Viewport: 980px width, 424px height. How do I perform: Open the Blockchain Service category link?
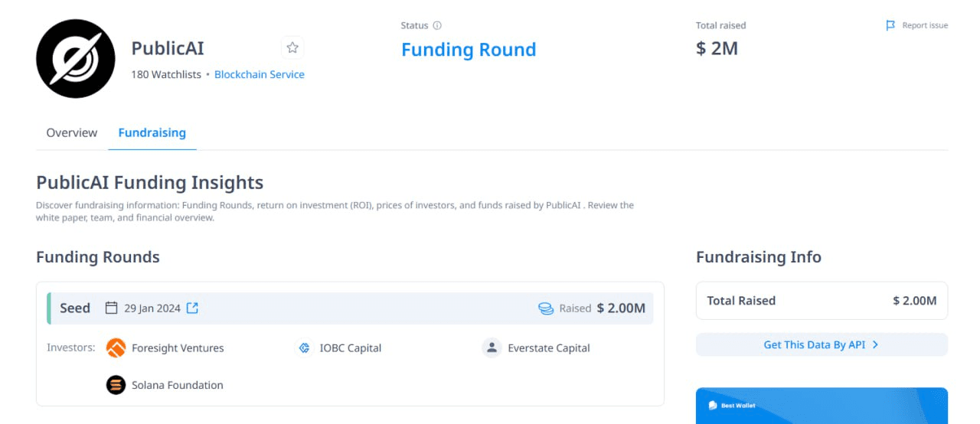point(260,74)
